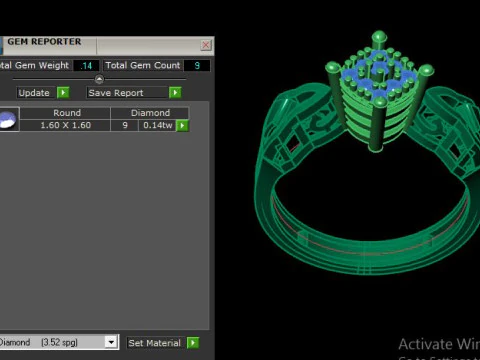This screenshot has height=360, width=480.
Task: Click the Diamond material cell in table
Action: click(x=150, y=113)
